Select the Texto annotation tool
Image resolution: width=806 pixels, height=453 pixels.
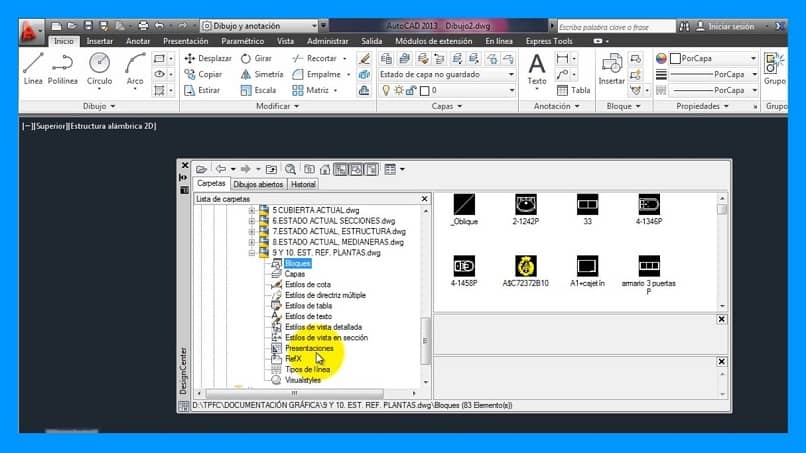(537, 69)
